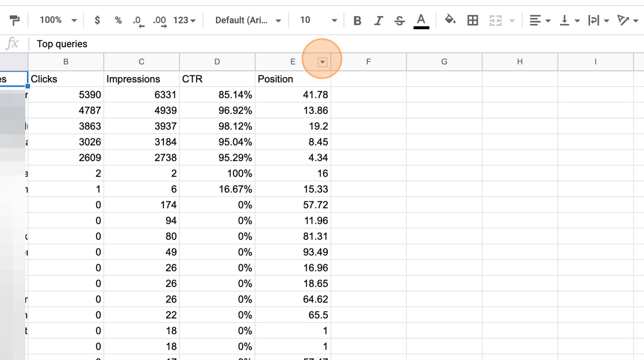644x360 pixels.
Task: Select the cell with 3863 clicks
Action: pos(66,126)
